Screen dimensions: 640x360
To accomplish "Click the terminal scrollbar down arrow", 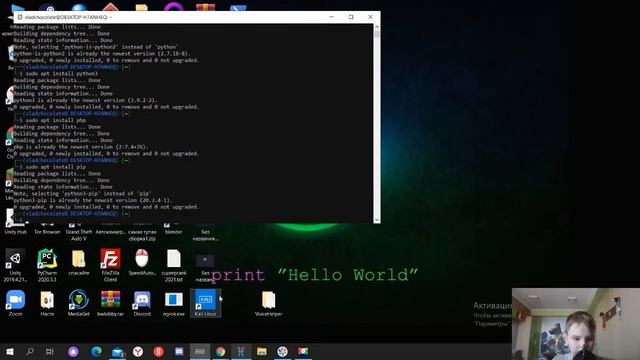I will pyautogui.click(x=377, y=220).
